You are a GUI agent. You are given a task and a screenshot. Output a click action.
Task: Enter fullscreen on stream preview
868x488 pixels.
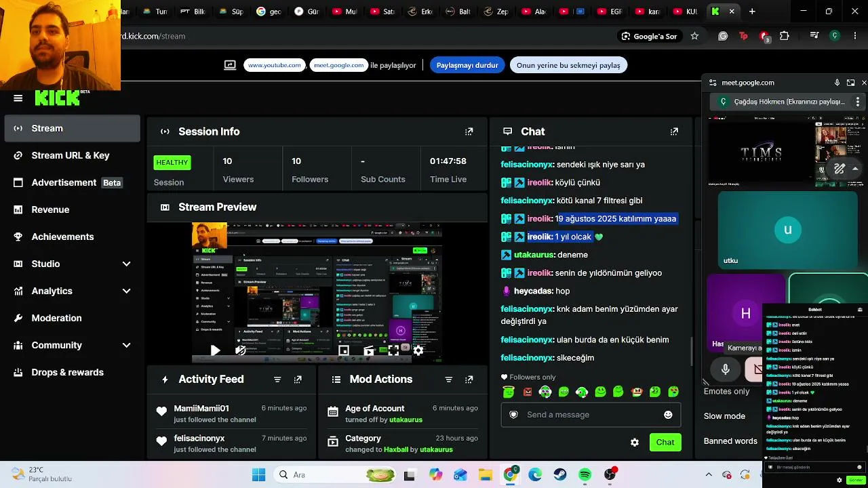(x=393, y=350)
